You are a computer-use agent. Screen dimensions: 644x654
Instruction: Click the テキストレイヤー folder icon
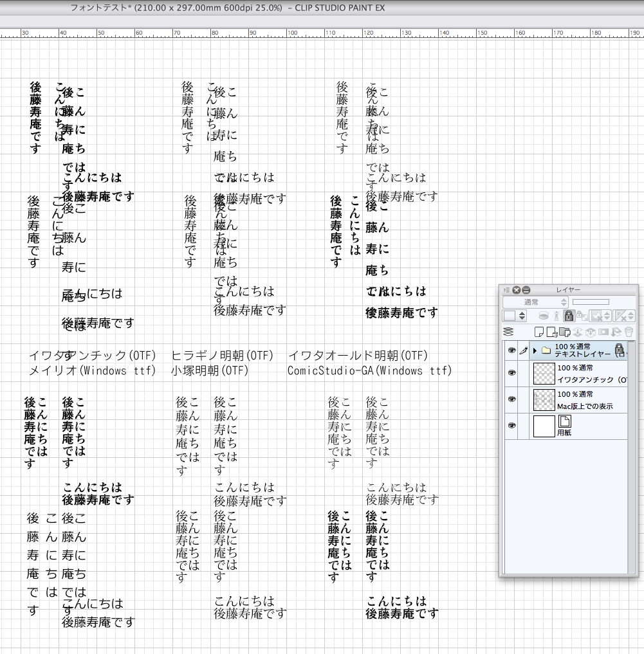(x=546, y=350)
